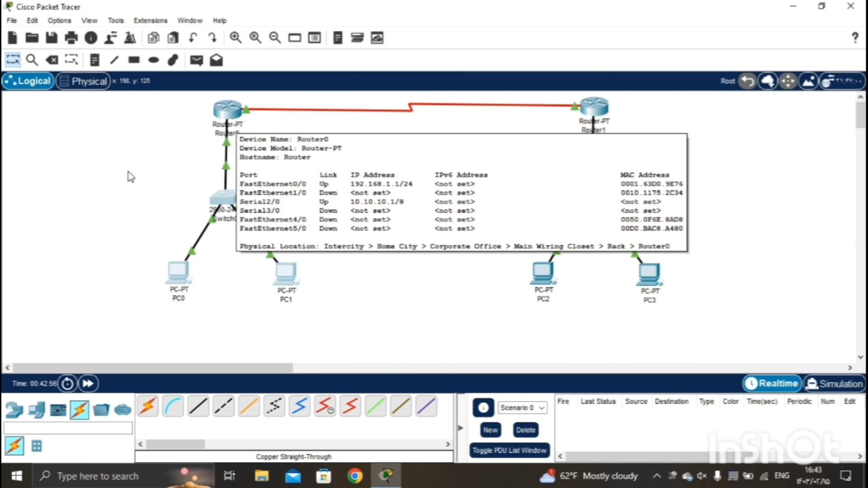The height and width of the screenshot is (488, 868).
Task: Open Network Information icon
Action: point(91,38)
